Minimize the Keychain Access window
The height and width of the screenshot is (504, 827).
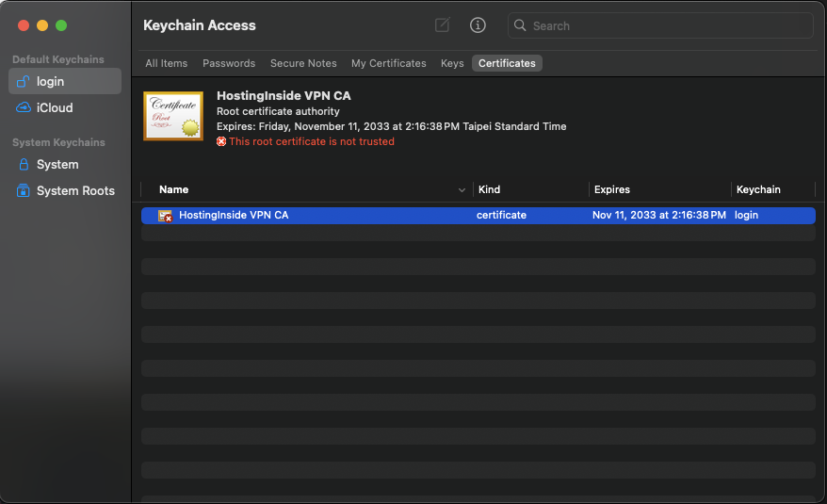point(42,25)
